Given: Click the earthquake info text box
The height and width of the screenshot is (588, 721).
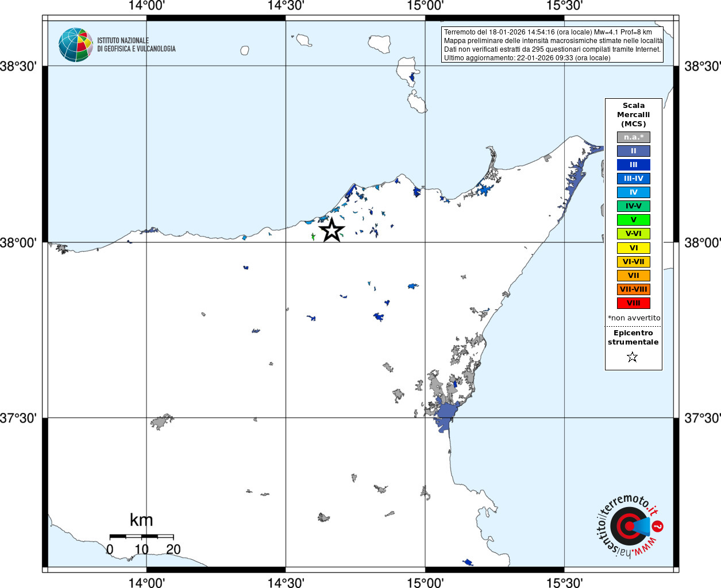Looking at the screenshot, I should click(x=553, y=45).
